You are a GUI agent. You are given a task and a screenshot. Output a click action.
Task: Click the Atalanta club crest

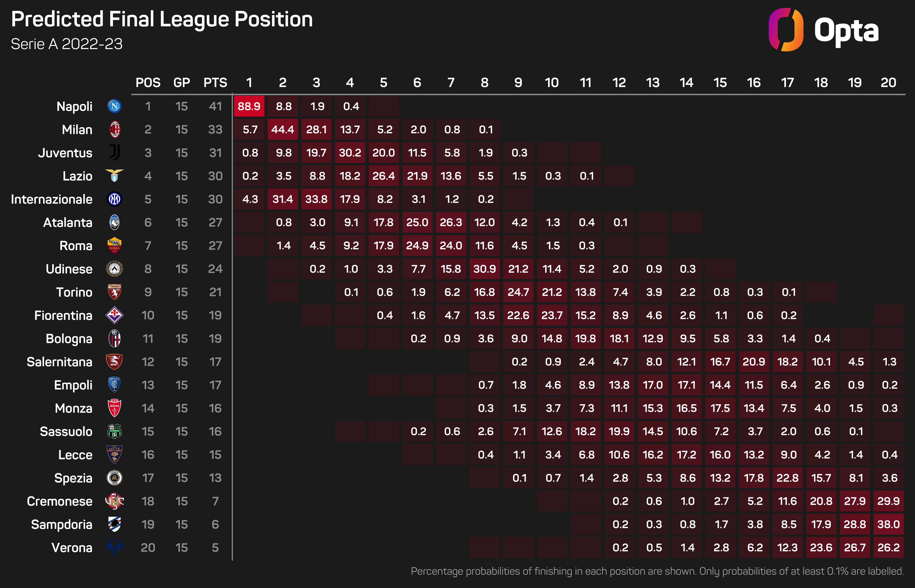(114, 222)
